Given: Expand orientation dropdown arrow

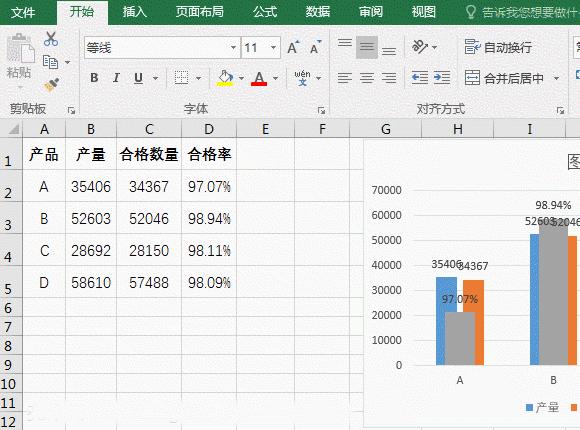Looking at the screenshot, I should 435,47.
